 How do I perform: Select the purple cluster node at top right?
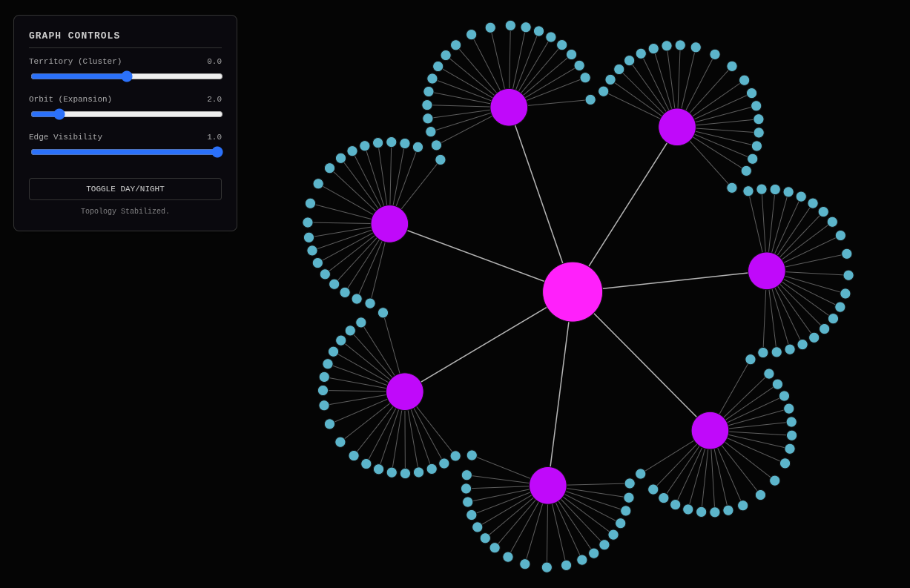click(677, 127)
